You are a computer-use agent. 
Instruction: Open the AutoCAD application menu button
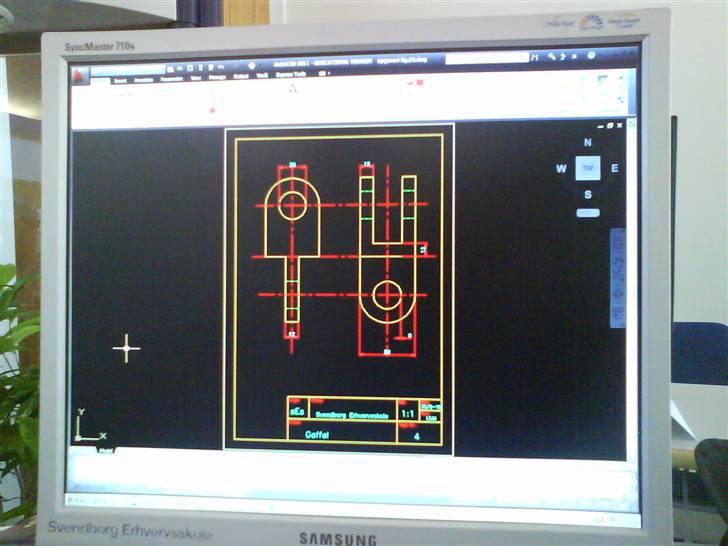[79, 75]
